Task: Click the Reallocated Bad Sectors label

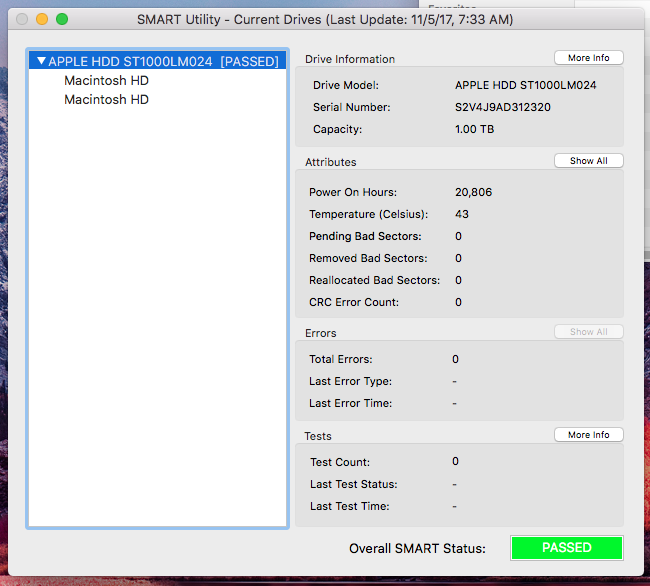Action: (x=374, y=280)
